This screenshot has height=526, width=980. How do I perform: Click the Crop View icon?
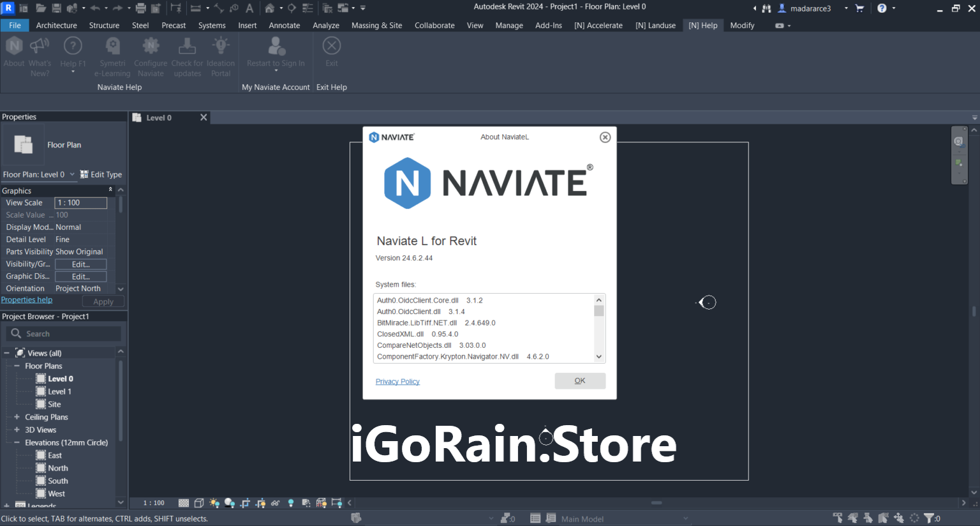245,503
